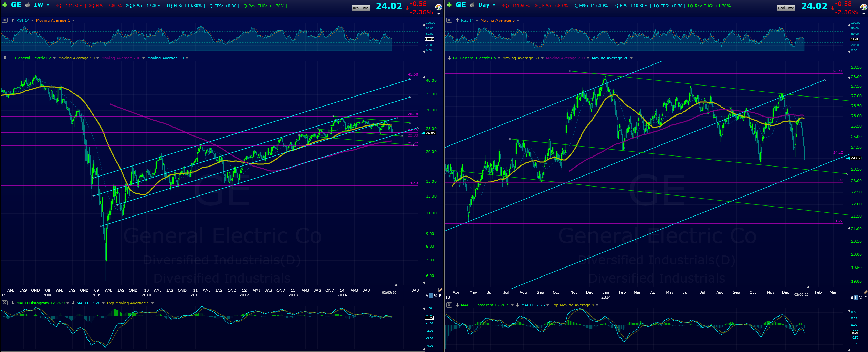Click the GE ticker symbol on daily chart

click(461, 5)
